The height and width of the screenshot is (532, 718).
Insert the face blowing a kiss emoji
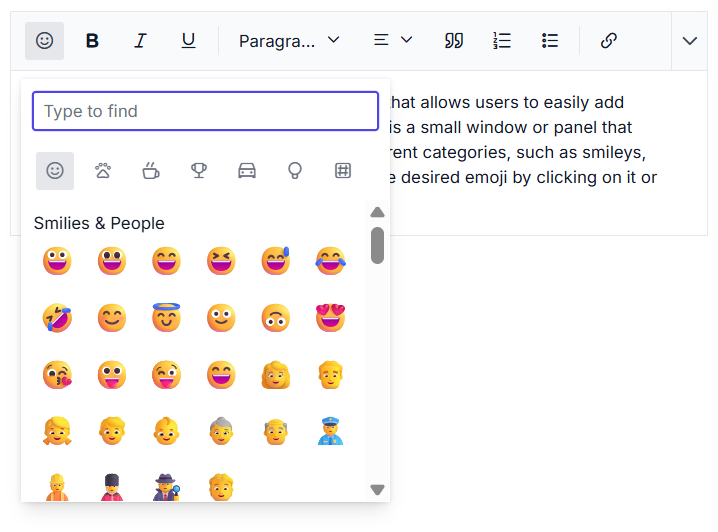click(57, 375)
